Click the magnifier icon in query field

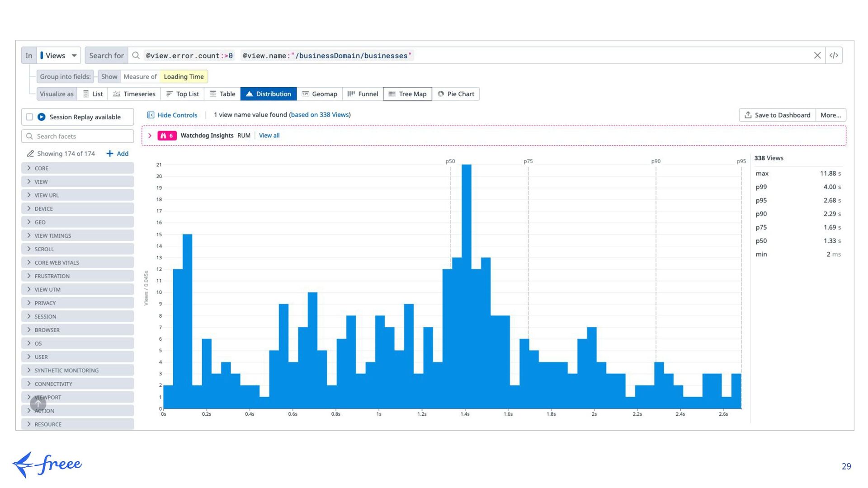pos(136,56)
